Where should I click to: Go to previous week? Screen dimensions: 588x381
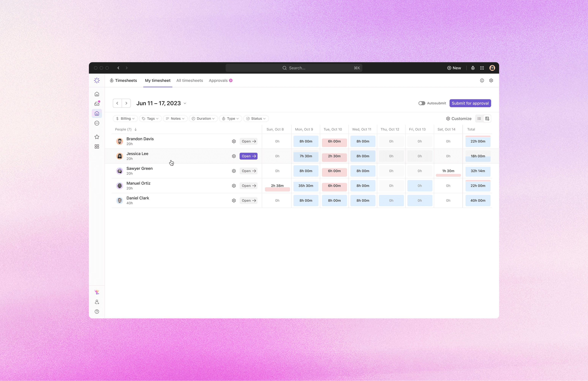(117, 103)
